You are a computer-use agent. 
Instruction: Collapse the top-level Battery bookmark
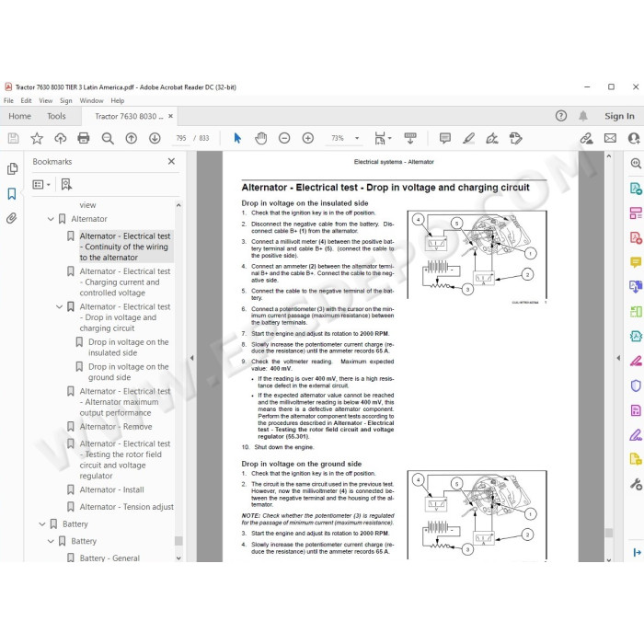tap(42, 524)
